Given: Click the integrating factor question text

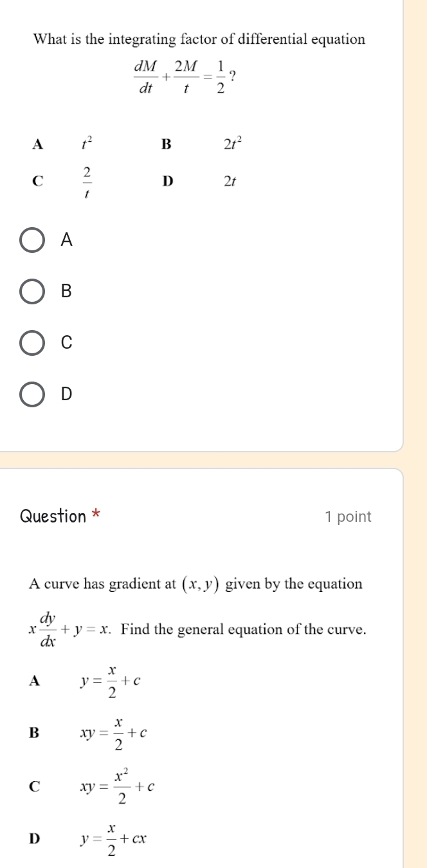Looking at the screenshot, I should click(199, 39).
